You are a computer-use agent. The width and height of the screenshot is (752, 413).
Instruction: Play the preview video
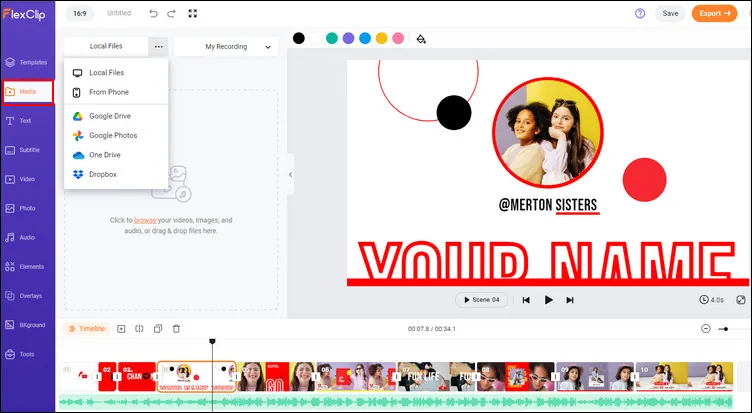point(548,300)
